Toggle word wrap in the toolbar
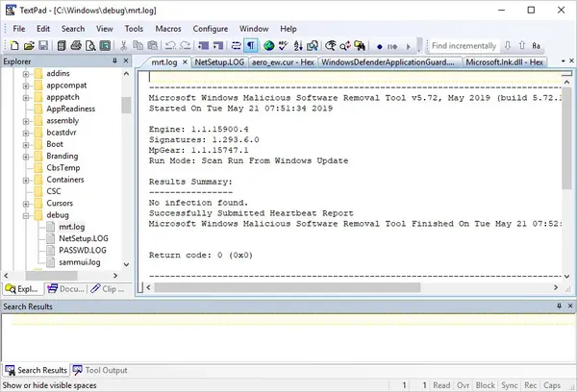 coord(237,46)
